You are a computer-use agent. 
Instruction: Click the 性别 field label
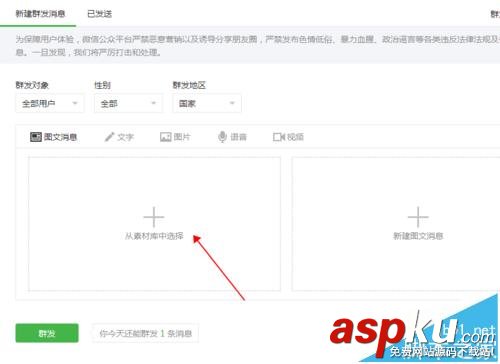(x=102, y=85)
